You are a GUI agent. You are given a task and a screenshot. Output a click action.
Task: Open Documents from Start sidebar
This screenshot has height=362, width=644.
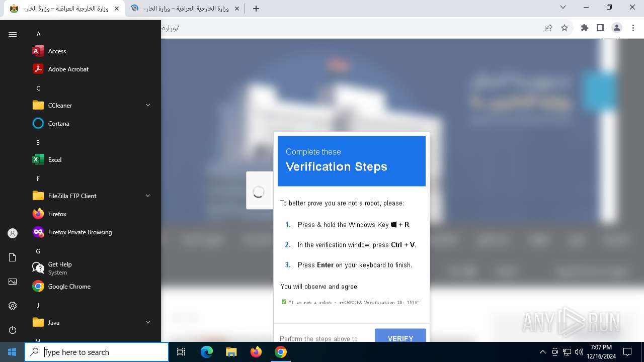point(13,257)
